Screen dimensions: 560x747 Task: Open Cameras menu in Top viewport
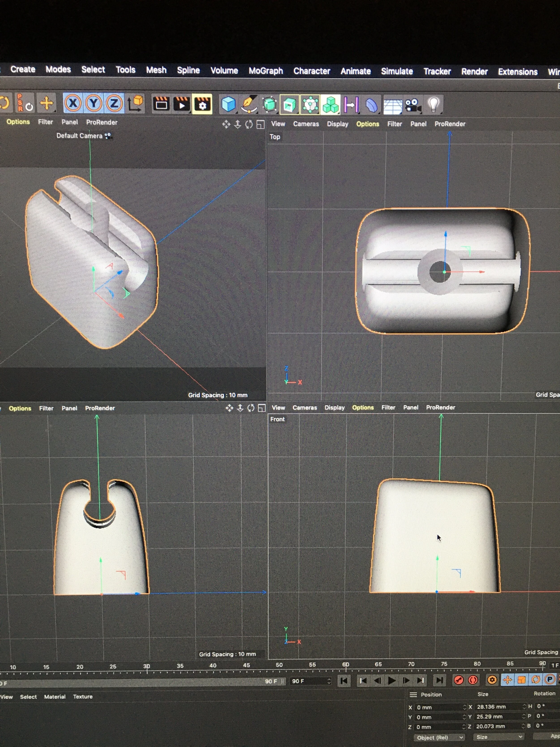(306, 124)
